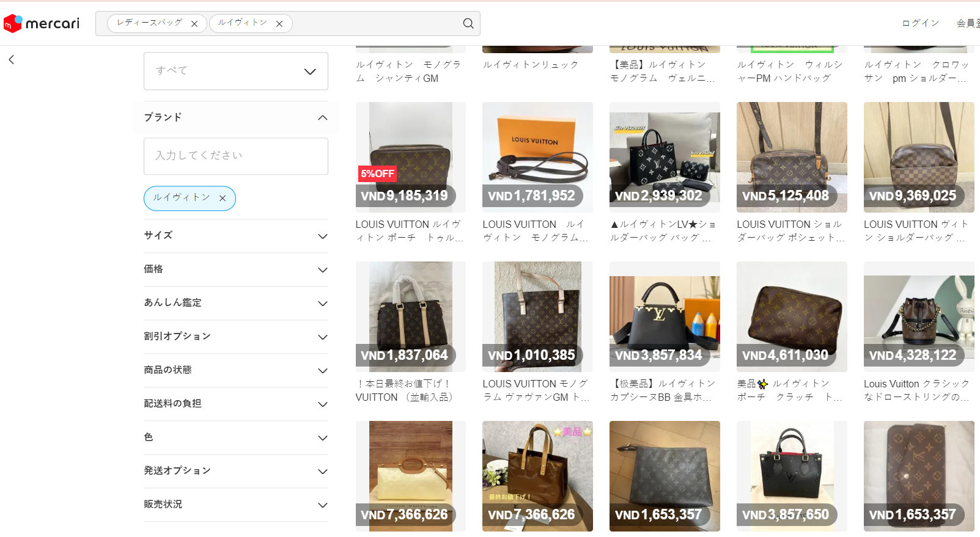Image resolution: width=980 pixels, height=537 pixels.
Task: Click the search magnifier icon
Action: point(468,23)
